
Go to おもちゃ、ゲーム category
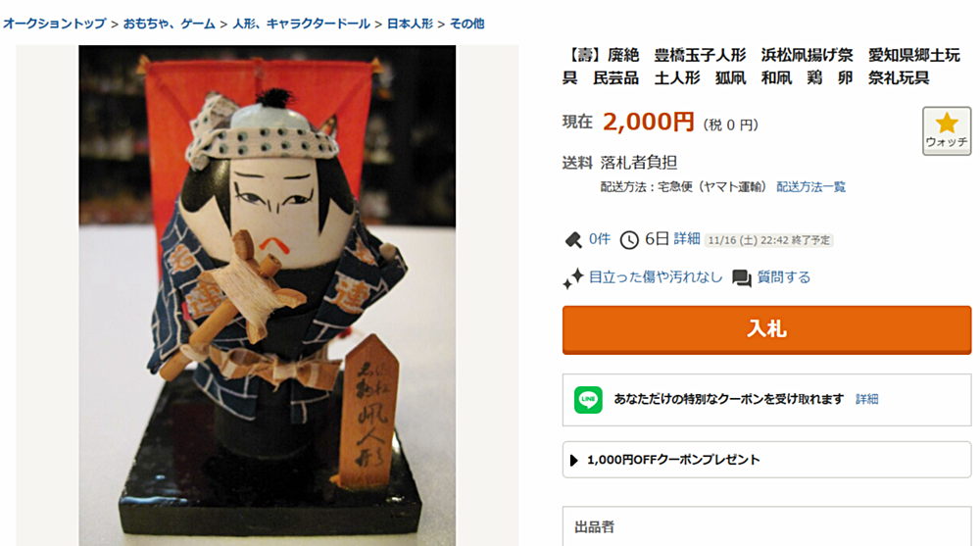(x=169, y=24)
